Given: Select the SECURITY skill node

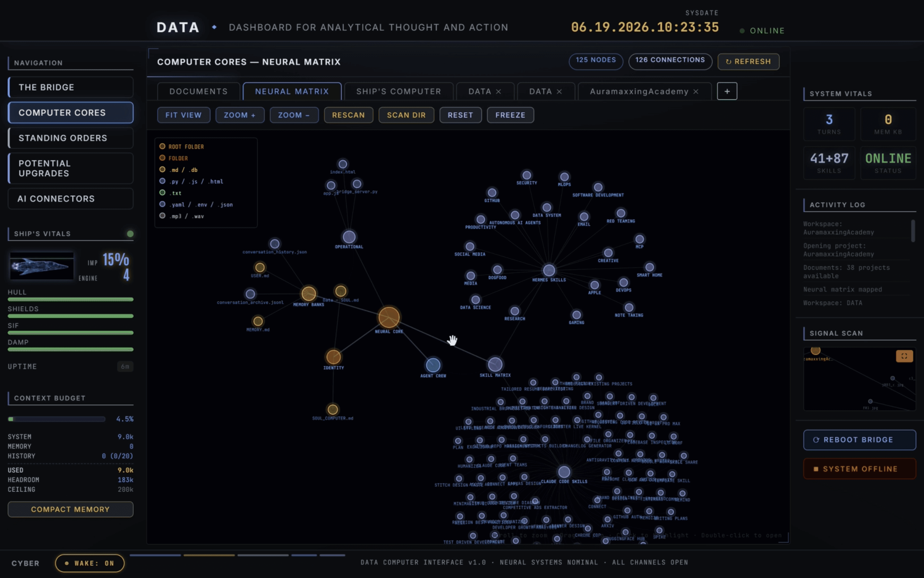Looking at the screenshot, I should (x=527, y=175).
